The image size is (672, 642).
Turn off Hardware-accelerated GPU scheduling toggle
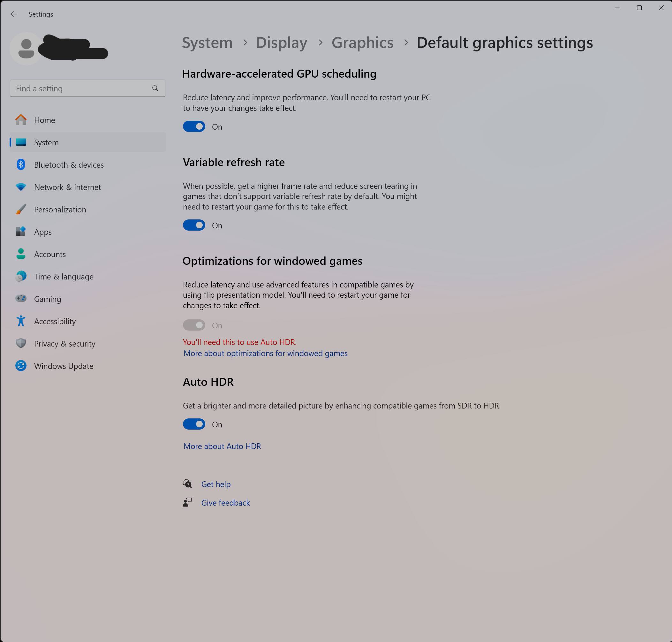[194, 126]
